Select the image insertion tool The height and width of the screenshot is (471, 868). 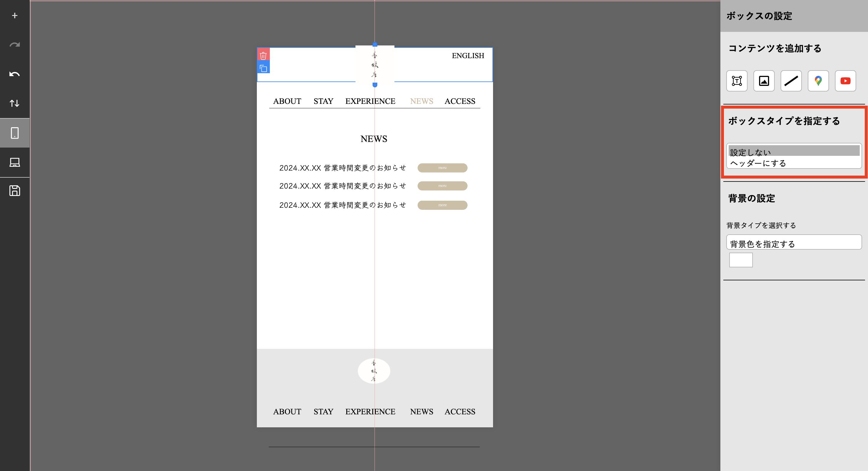point(764,81)
